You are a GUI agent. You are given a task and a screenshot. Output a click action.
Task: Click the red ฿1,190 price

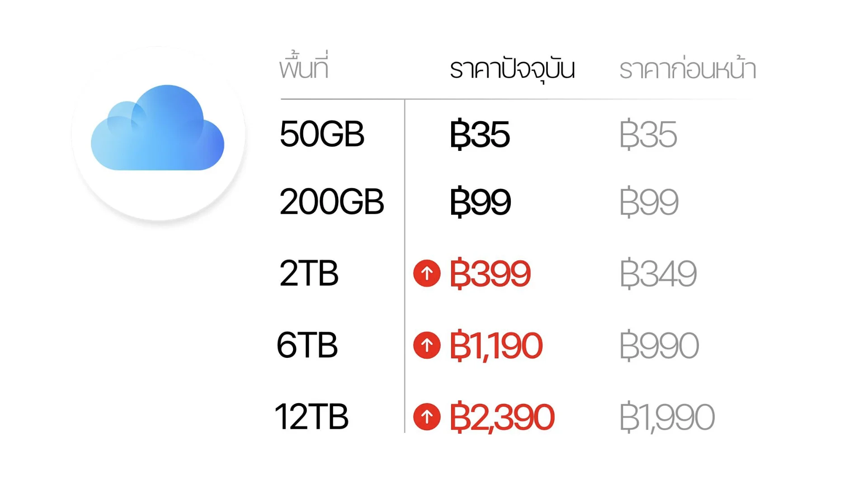pyautogui.click(x=496, y=346)
